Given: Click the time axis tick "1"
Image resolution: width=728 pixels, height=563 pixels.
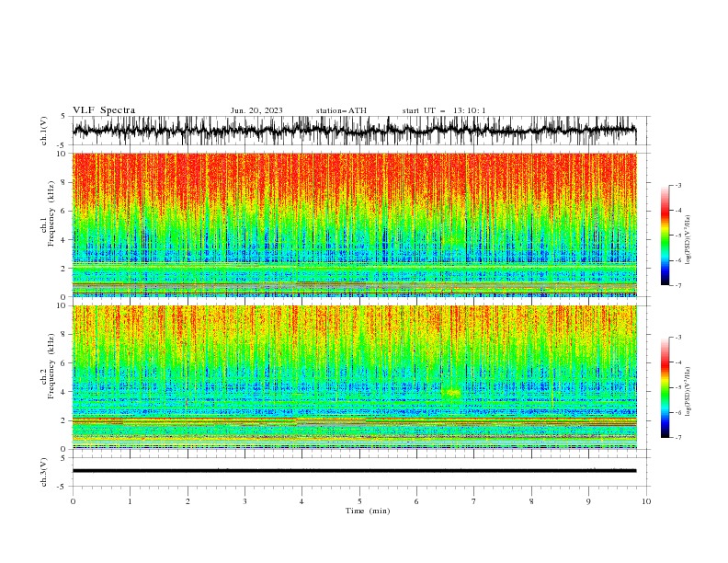Looking at the screenshot, I should click(x=130, y=501).
